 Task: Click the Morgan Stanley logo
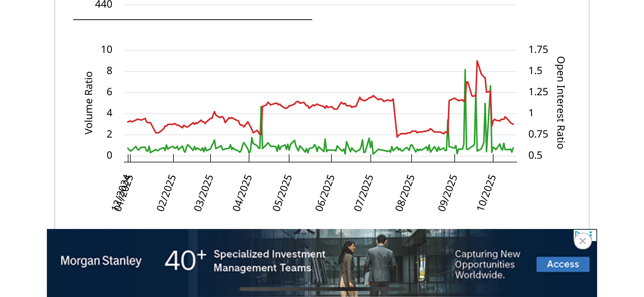coord(101,261)
